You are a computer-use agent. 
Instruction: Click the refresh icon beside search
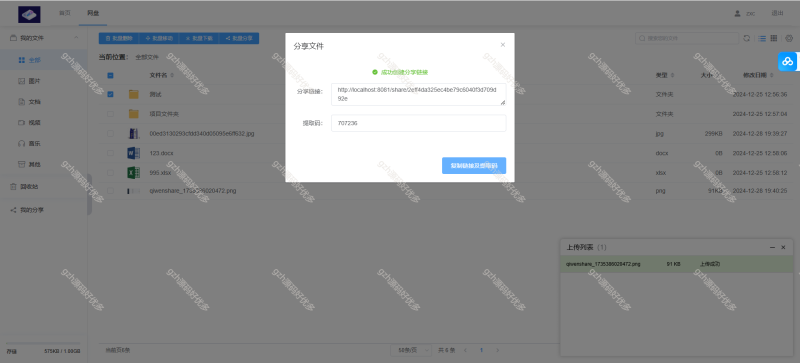click(x=746, y=38)
